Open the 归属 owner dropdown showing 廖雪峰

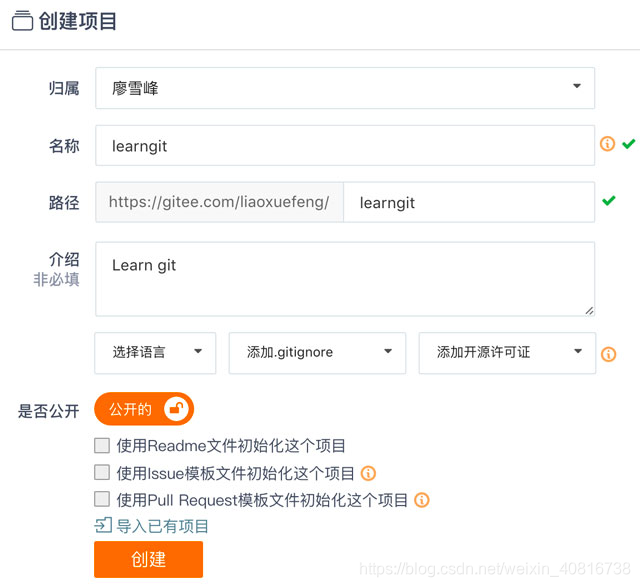345,88
